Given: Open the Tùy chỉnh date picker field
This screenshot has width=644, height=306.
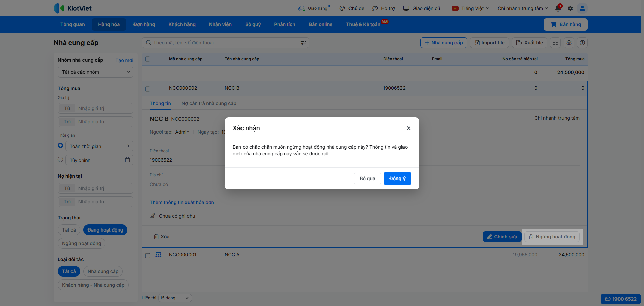Looking at the screenshot, I should (x=99, y=160).
